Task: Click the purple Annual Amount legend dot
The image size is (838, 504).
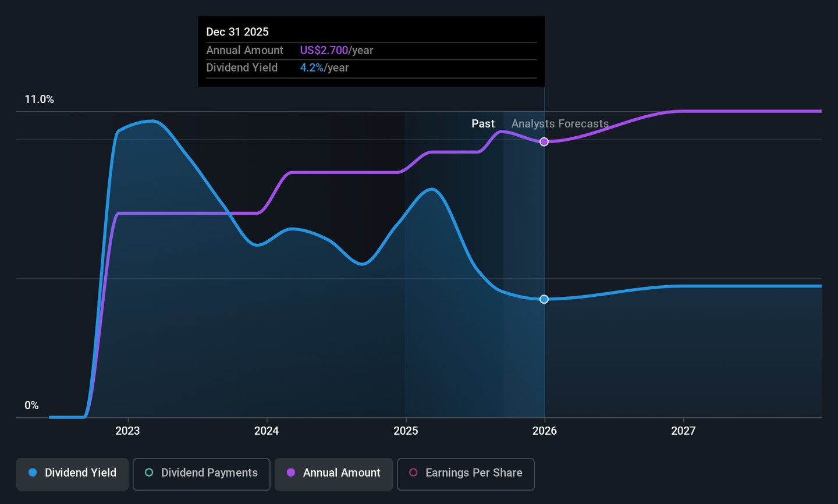Action: click(291, 473)
